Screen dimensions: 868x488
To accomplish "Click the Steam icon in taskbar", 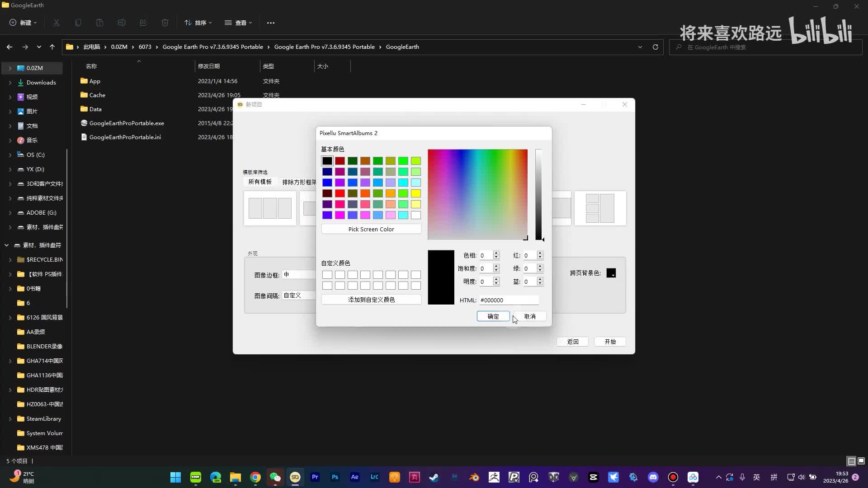I will (434, 477).
